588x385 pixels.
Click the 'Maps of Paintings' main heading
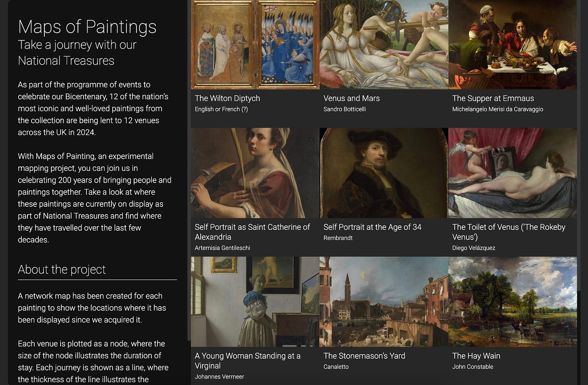click(x=87, y=27)
